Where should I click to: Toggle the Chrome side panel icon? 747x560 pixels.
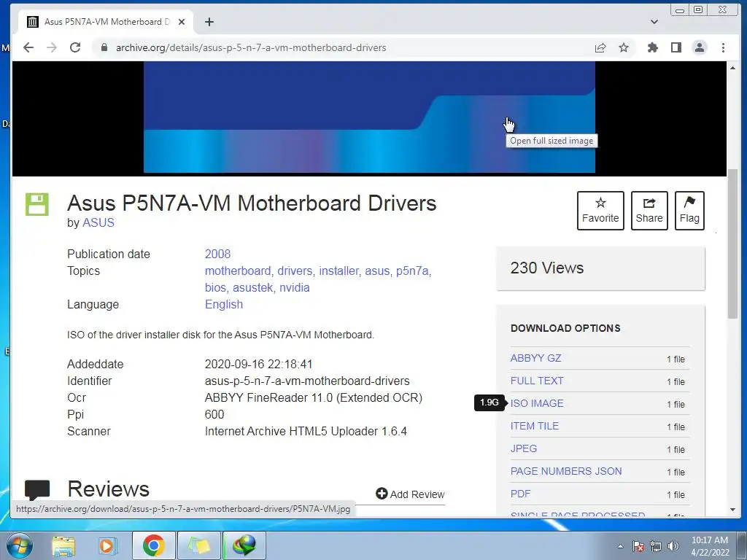pyautogui.click(x=676, y=47)
